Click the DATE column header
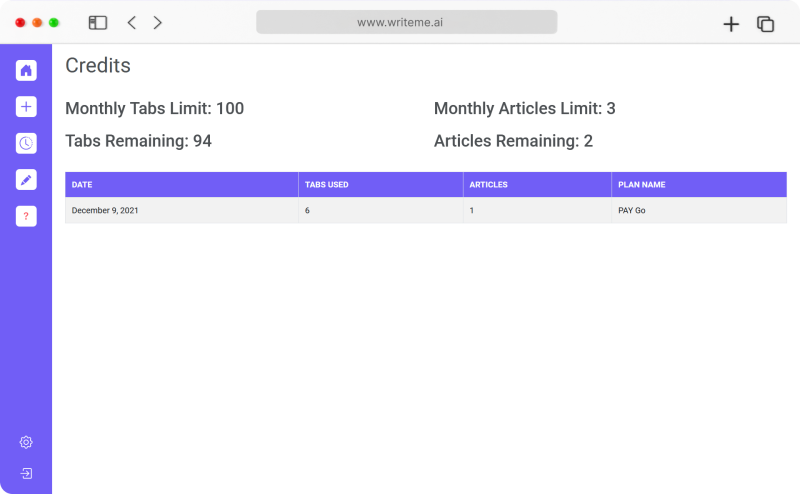This screenshot has width=800, height=494. click(x=182, y=185)
